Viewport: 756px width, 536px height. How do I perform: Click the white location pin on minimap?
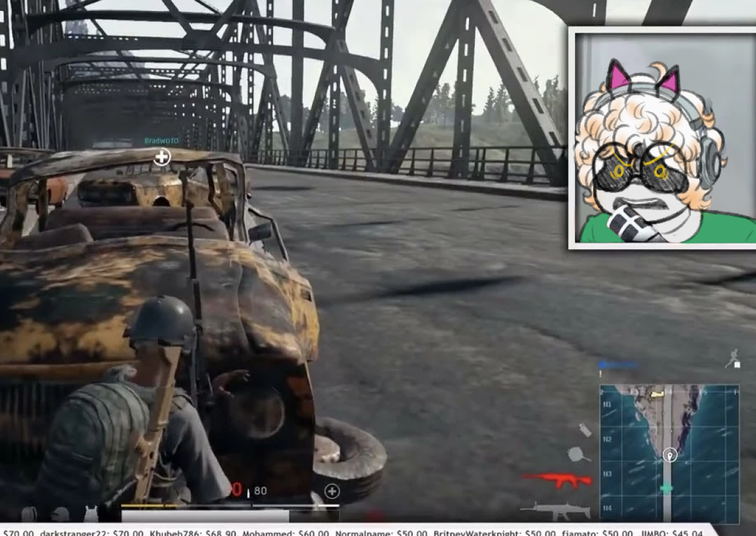click(x=670, y=455)
